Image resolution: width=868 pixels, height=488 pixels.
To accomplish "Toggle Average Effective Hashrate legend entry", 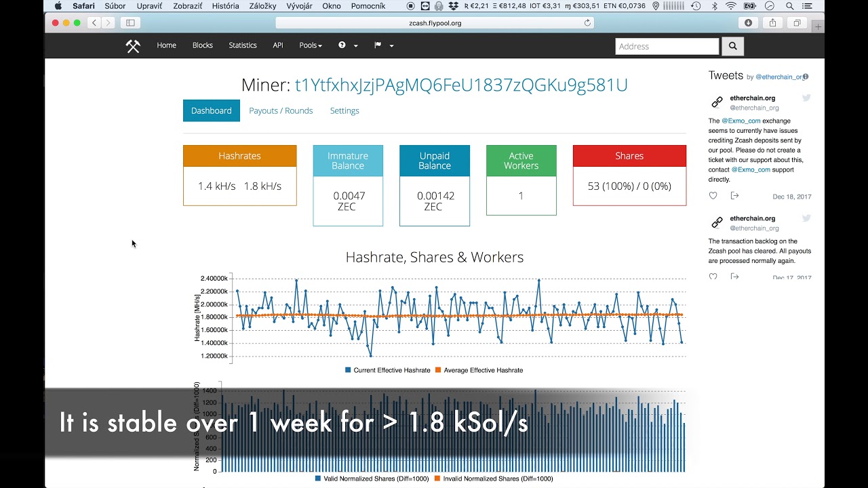I will click(x=479, y=370).
